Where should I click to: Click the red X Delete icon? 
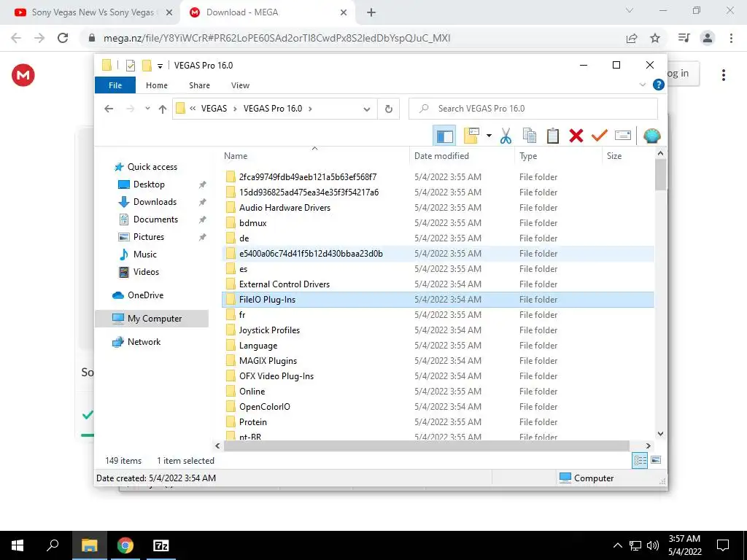click(576, 136)
